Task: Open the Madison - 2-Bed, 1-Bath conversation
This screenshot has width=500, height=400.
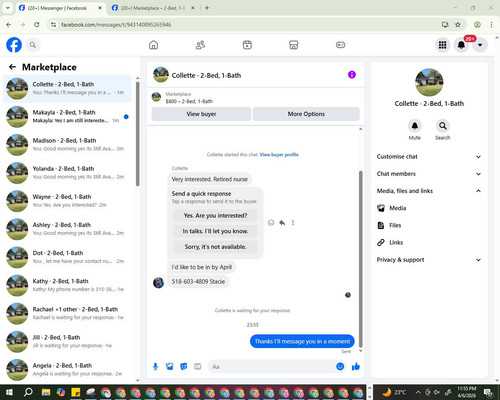Action: click(x=67, y=145)
